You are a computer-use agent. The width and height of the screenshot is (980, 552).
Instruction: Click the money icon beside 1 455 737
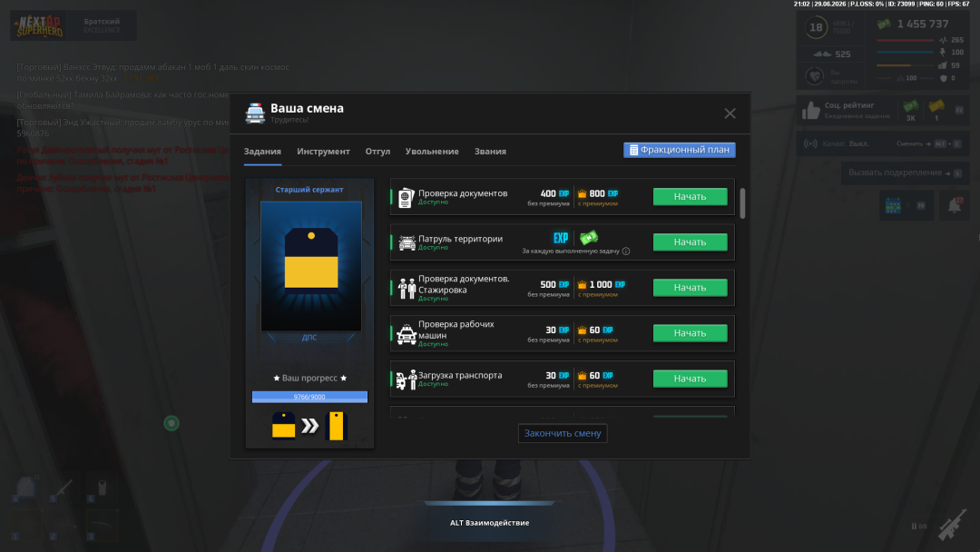tap(884, 25)
